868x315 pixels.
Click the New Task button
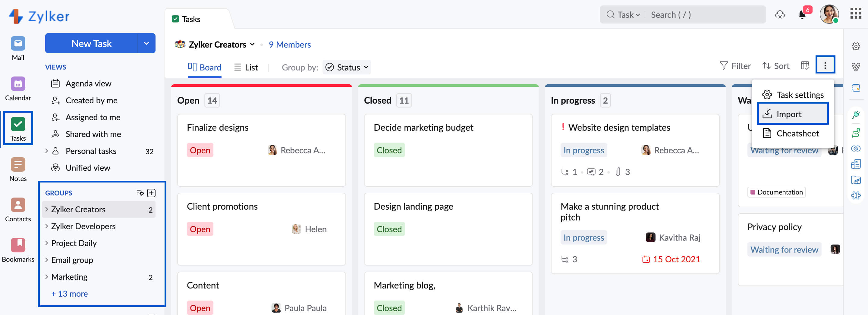92,43
